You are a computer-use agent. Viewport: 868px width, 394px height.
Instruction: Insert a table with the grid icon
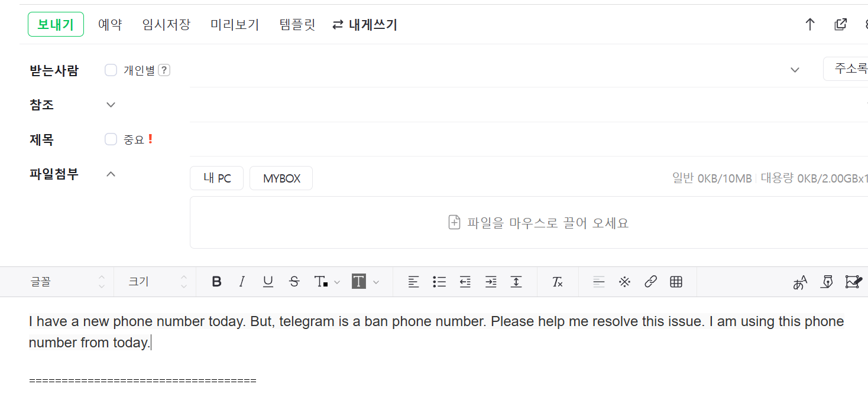[676, 282]
